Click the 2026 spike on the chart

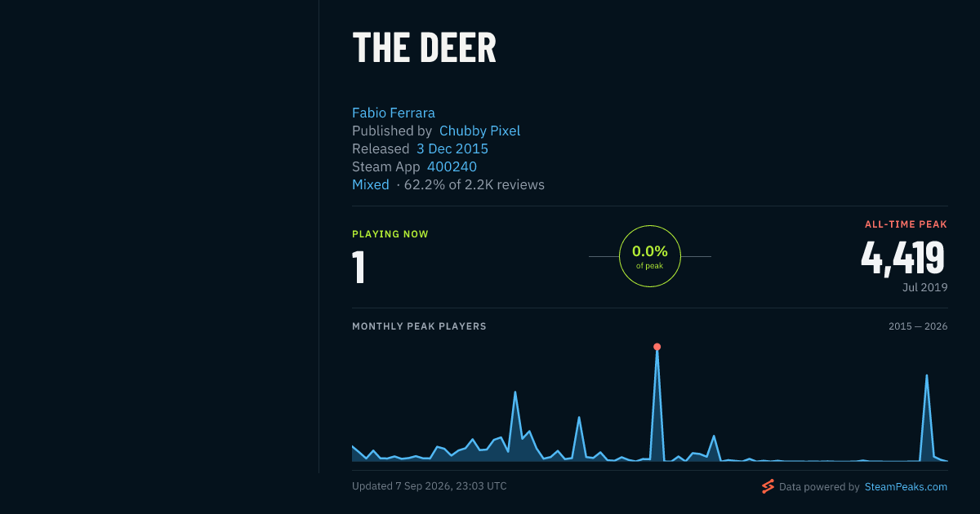[926, 375]
